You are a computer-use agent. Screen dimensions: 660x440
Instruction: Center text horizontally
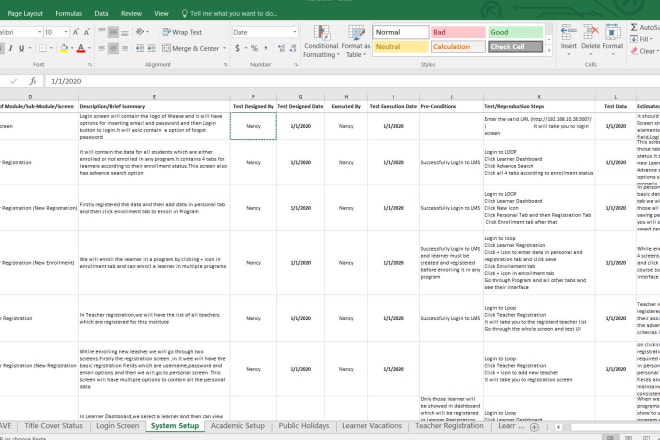pyautogui.click(x=113, y=48)
